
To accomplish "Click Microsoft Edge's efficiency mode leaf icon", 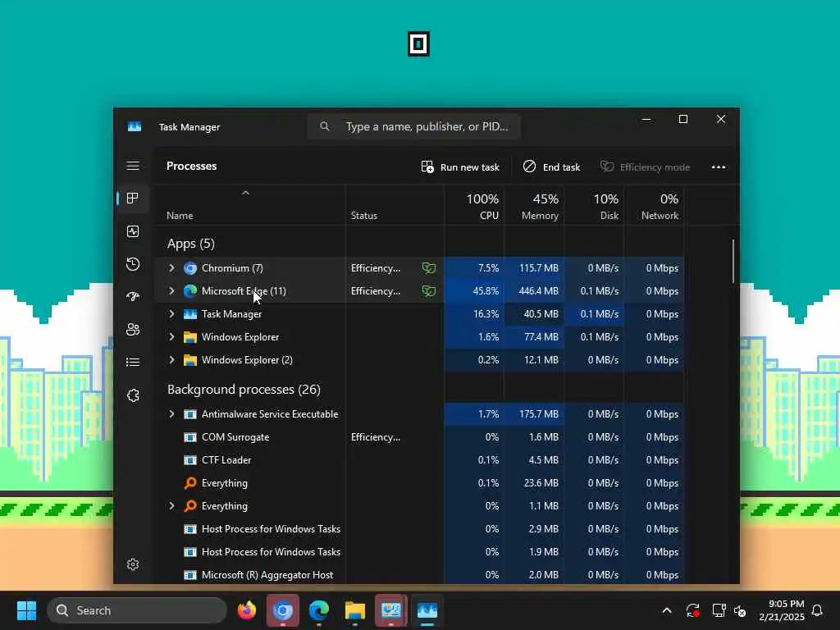I will [x=428, y=291].
